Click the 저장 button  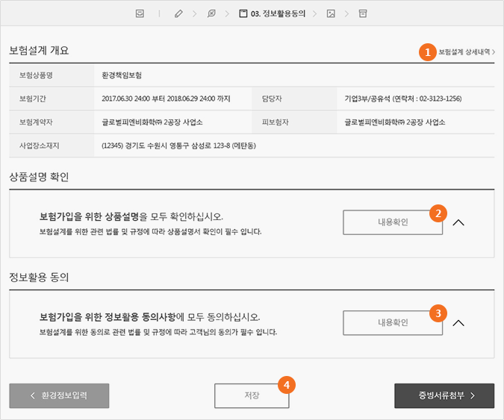[252, 395]
